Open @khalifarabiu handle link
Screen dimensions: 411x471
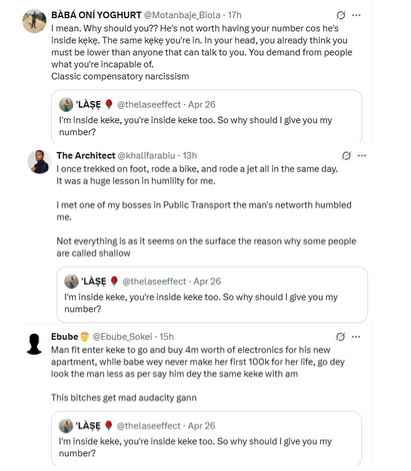[x=146, y=156]
